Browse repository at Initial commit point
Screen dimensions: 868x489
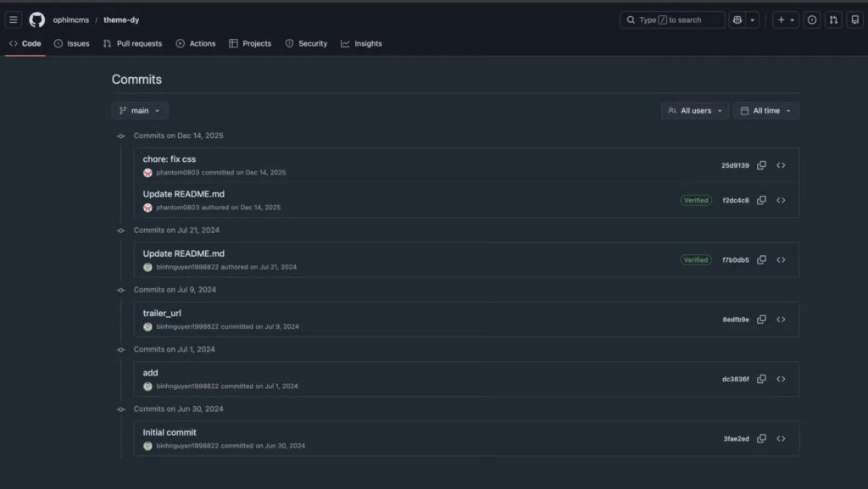pos(781,438)
